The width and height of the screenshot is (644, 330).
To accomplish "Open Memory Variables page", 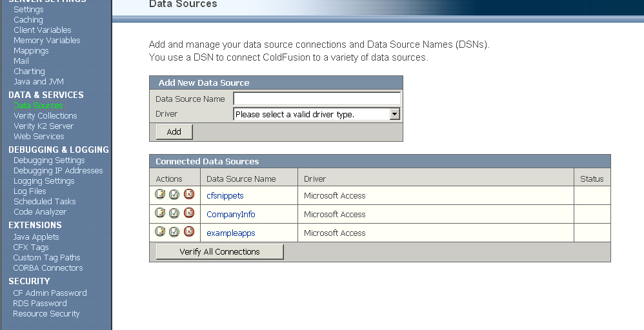I will 47,40.
